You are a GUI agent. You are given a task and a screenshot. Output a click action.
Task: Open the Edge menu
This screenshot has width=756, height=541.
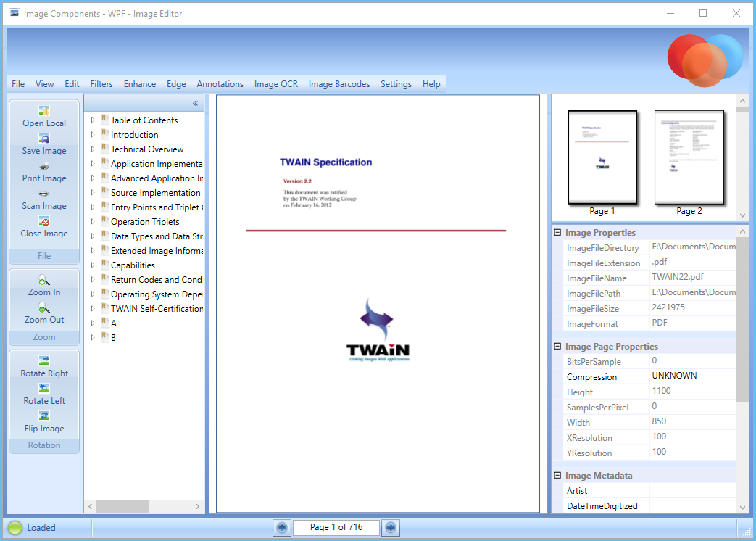(x=176, y=84)
